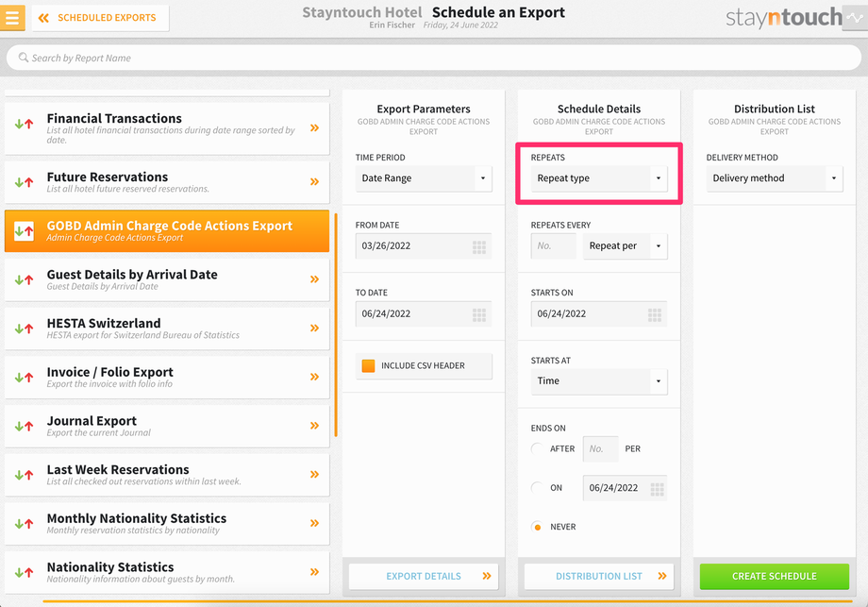Click the Nationality Statistics export arrows icon
The image size is (868, 607).
pos(24,573)
